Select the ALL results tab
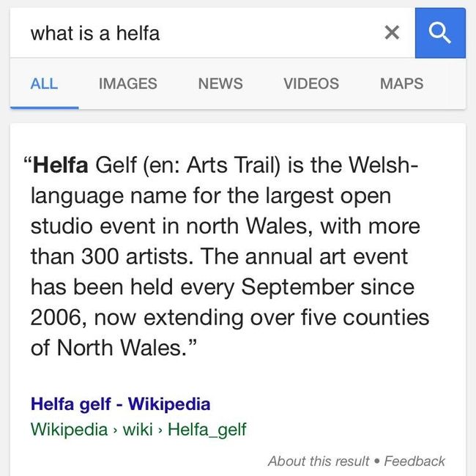This screenshot has width=476, height=476. click(x=44, y=83)
